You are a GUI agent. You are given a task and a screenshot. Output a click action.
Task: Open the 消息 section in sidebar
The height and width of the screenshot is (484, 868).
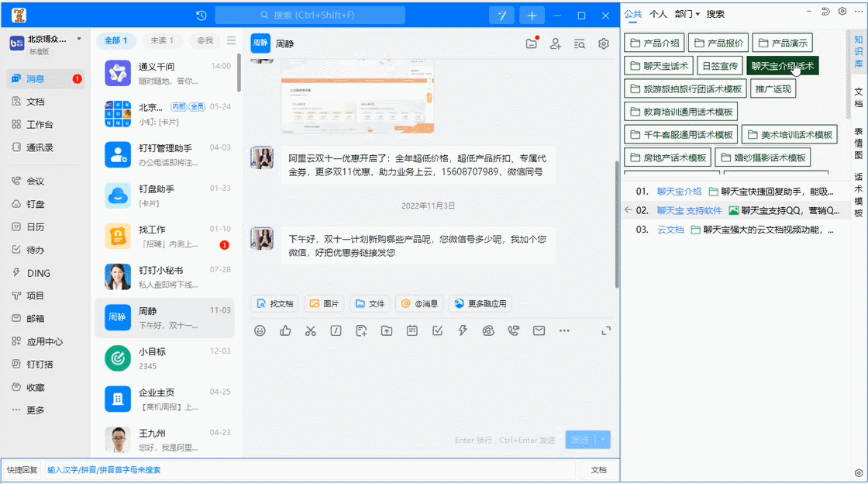tap(46, 78)
